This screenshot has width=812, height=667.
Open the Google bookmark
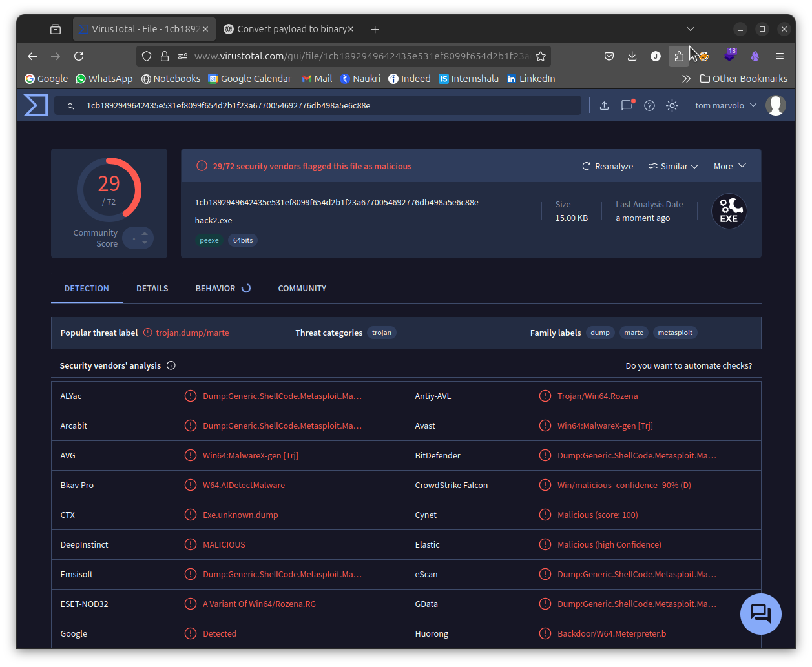tap(46, 79)
